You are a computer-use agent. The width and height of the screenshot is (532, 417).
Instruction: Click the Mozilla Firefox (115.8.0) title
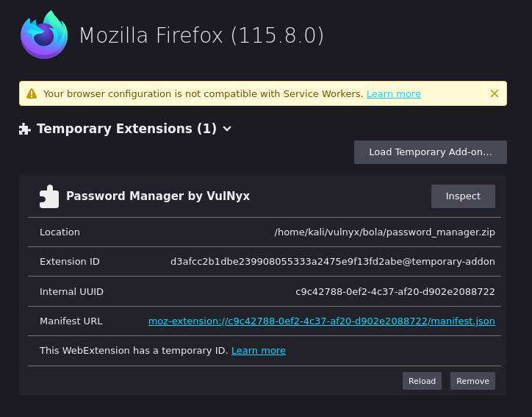201,35
